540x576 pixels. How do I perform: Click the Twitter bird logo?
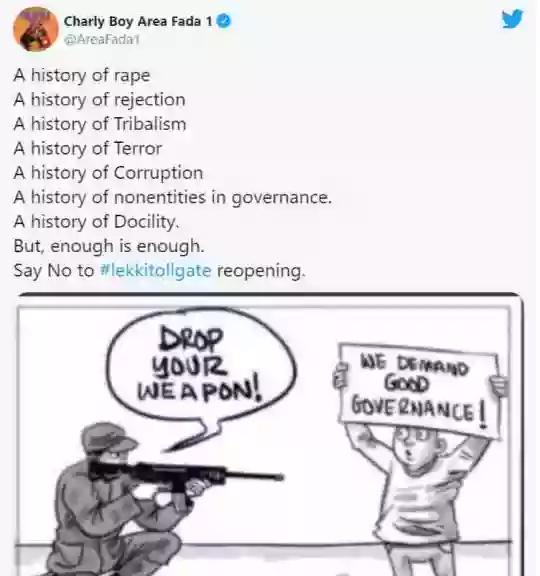coord(512,19)
